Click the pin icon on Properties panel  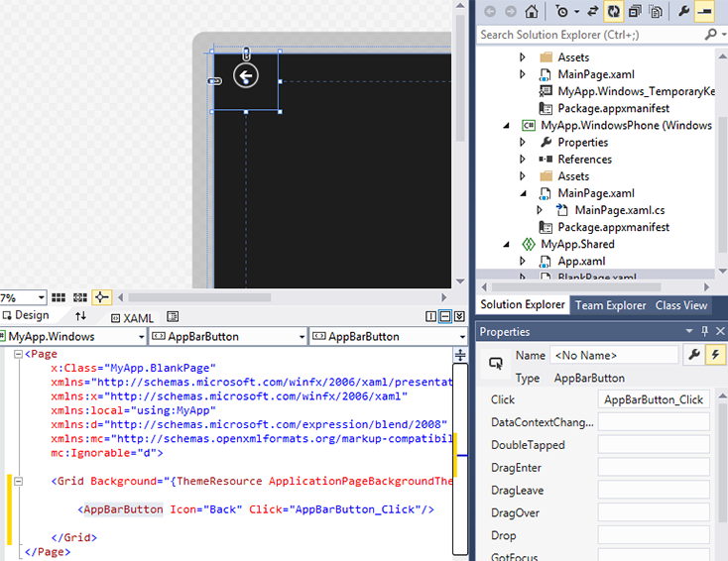[705, 331]
